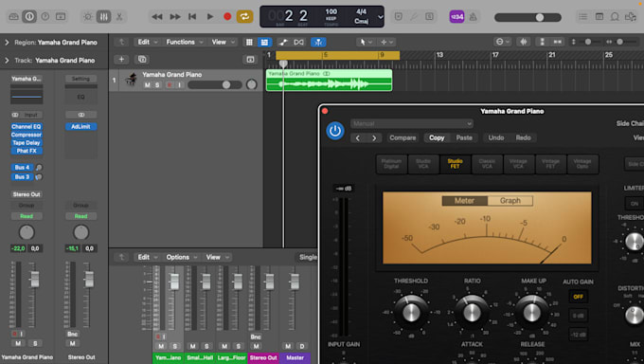Screen dimensions: 644x364
Task: Start recording with the red Record button
Action: pyautogui.click(x=227, y=17)
